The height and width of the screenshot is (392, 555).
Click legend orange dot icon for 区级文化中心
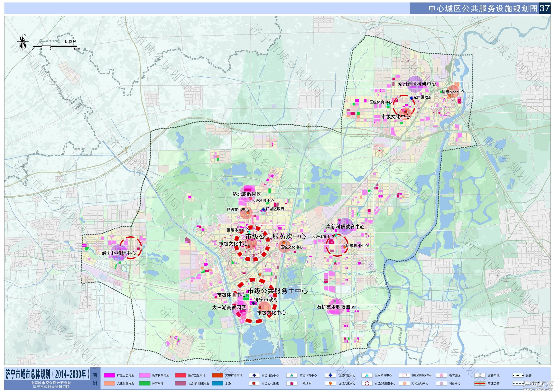pos(330,383)
